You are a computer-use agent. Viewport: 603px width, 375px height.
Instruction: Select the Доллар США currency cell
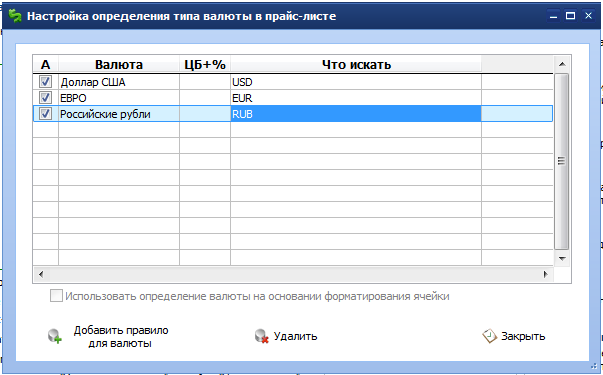coord(119,82)
